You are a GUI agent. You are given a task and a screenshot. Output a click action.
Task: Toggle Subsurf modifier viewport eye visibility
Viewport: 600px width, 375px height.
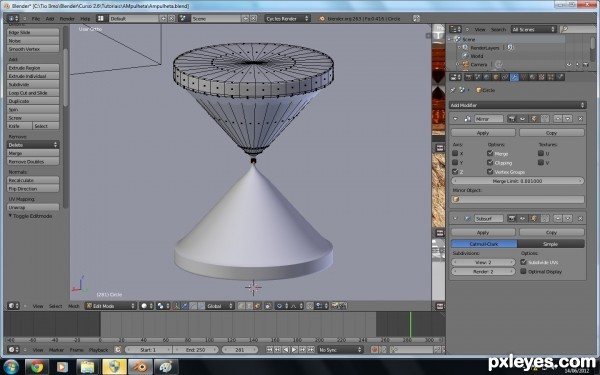(523, 218)
